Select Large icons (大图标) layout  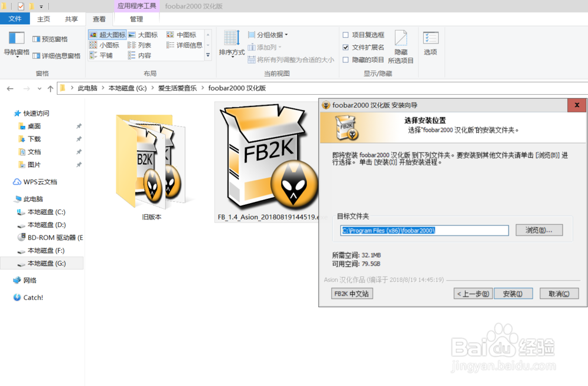point(143,35)
